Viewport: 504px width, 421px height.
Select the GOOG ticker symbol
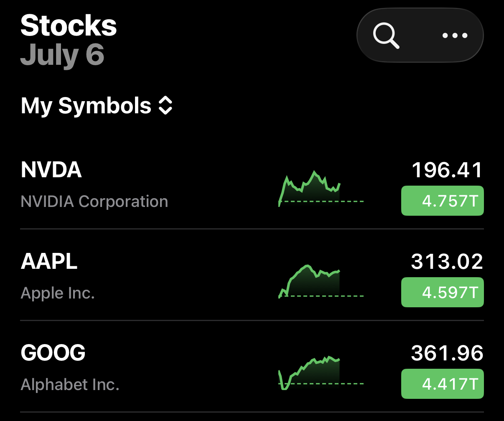tap(53, 353)
